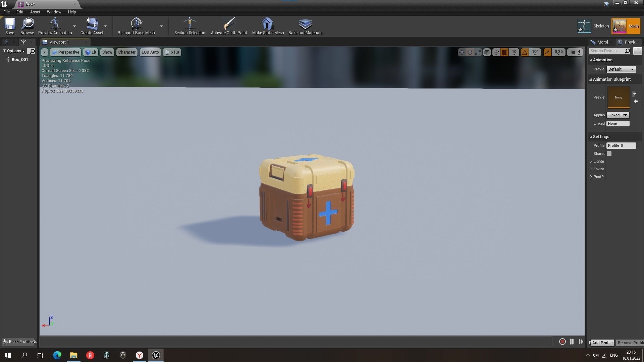Image resolution: width=644 pixels, height=362 pixels.
Task: Click the view options grid icon in Details
Action: 638,51
